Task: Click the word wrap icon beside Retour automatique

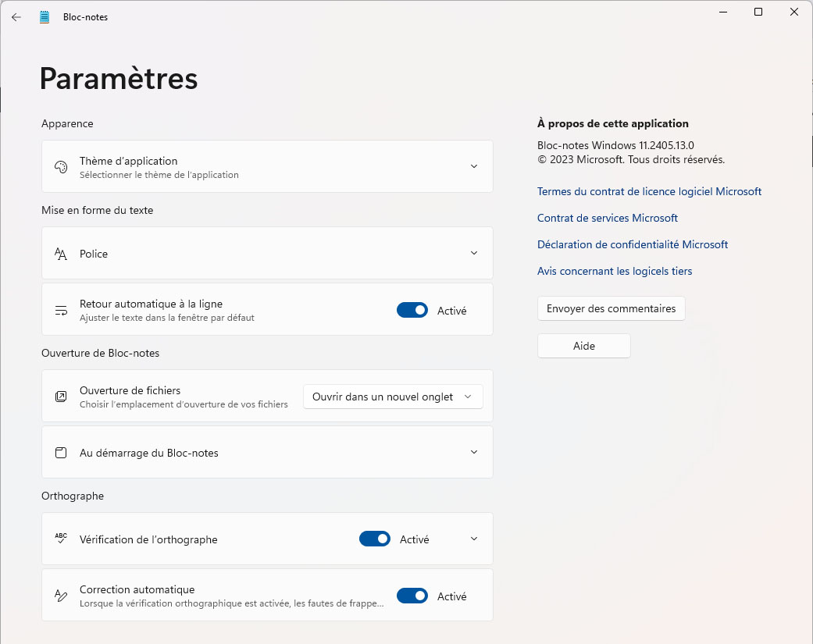Action: (61, 311)
